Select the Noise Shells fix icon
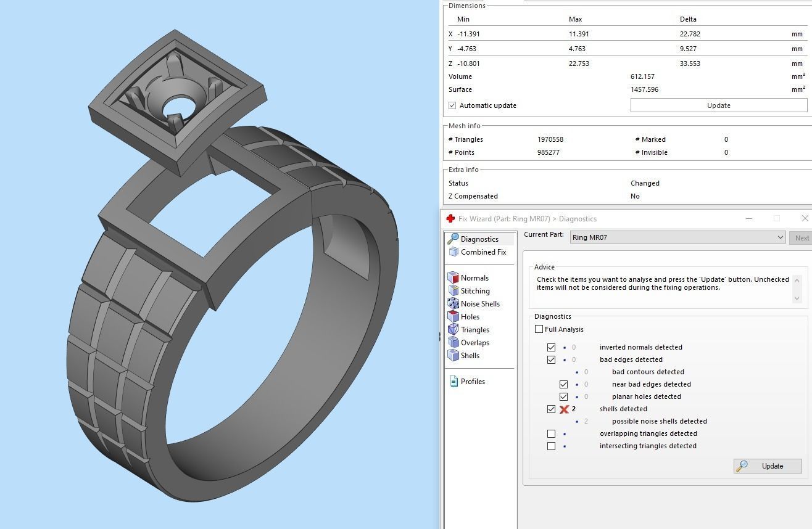Screen dimensions: 812x529 pos(453,303)
